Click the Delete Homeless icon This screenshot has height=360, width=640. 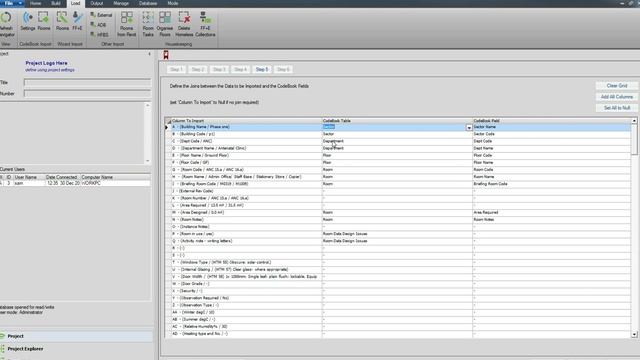(184, 18)
